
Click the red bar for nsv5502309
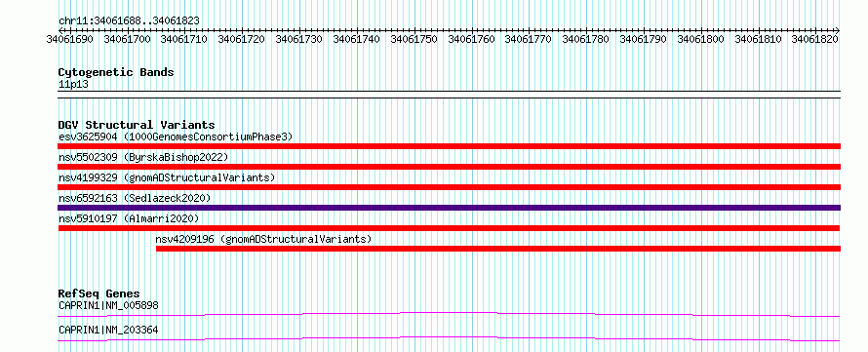[449, 167]
